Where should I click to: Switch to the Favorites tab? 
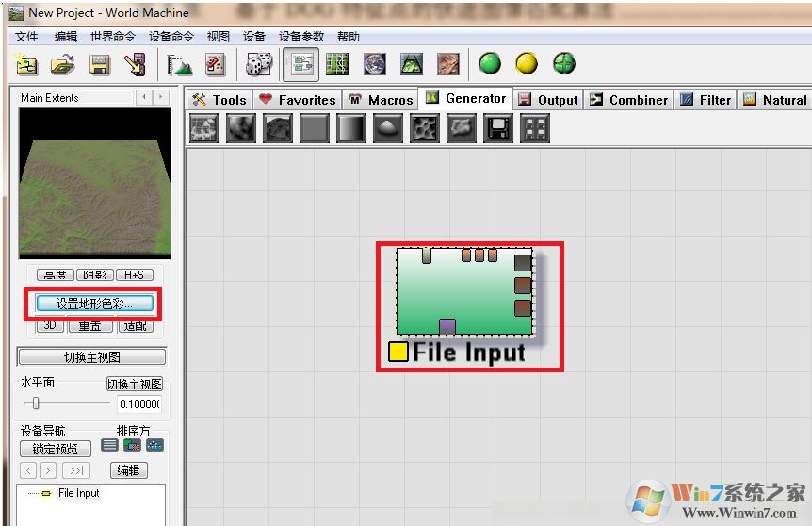(x=298, y=100)
